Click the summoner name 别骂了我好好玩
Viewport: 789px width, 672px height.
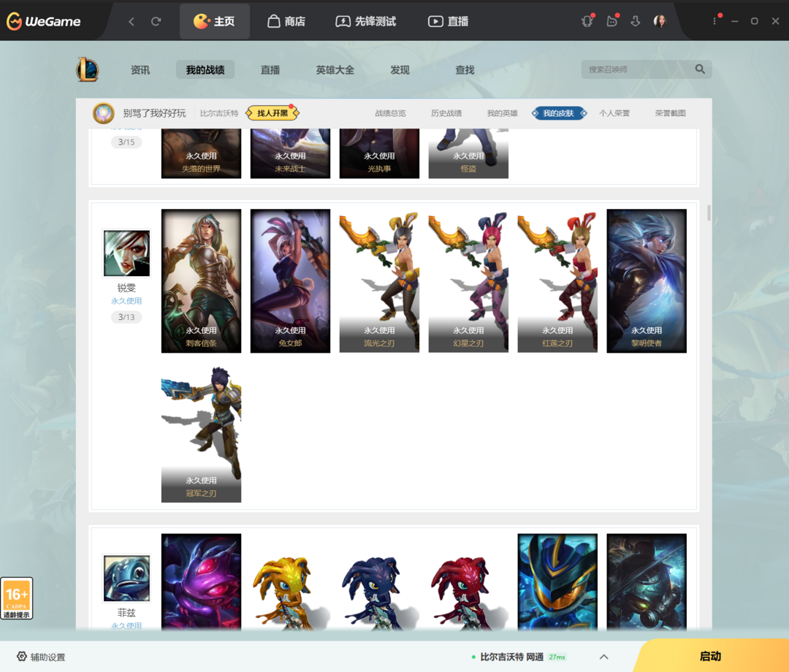point(154,113)
